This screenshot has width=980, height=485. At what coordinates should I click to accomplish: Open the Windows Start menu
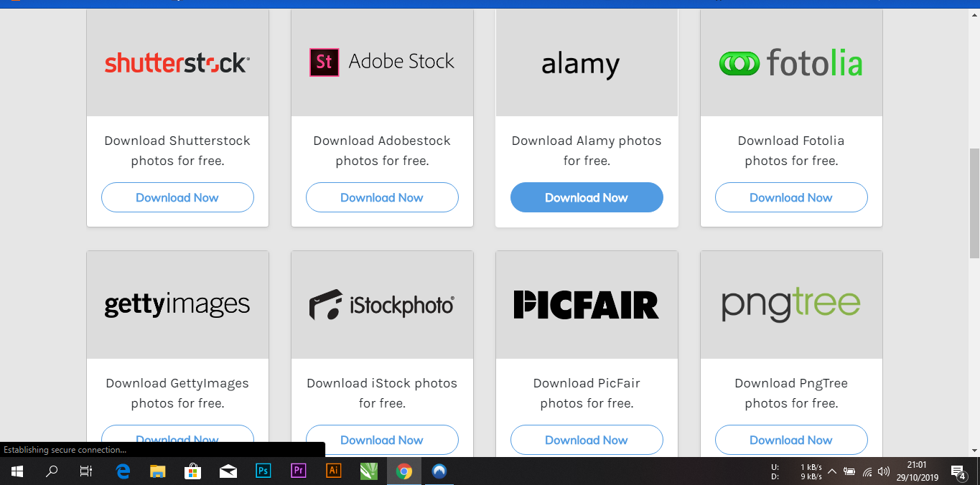coord(17,471)
